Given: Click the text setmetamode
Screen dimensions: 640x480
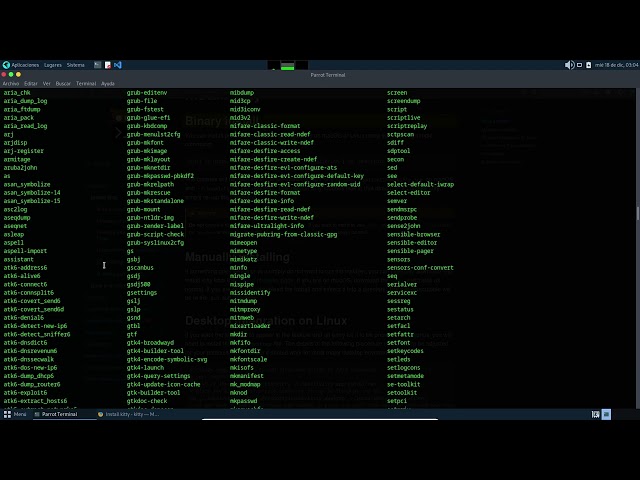Looking at the screenshot, I should click(405, 376).
